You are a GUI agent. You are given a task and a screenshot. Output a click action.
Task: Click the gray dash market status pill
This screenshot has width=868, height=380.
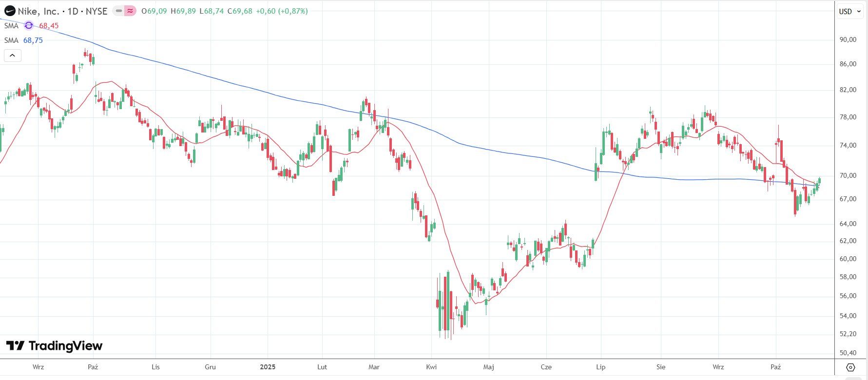(x=118, y=11)
